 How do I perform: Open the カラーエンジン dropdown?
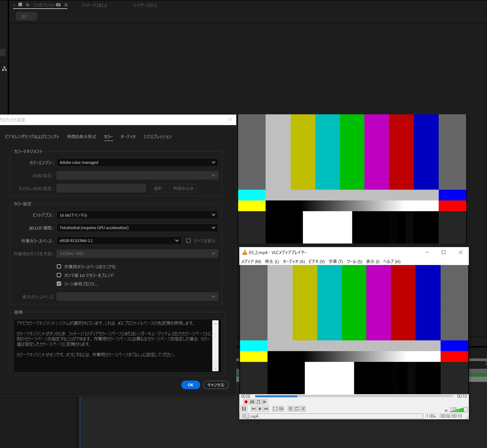pos(137,162)
